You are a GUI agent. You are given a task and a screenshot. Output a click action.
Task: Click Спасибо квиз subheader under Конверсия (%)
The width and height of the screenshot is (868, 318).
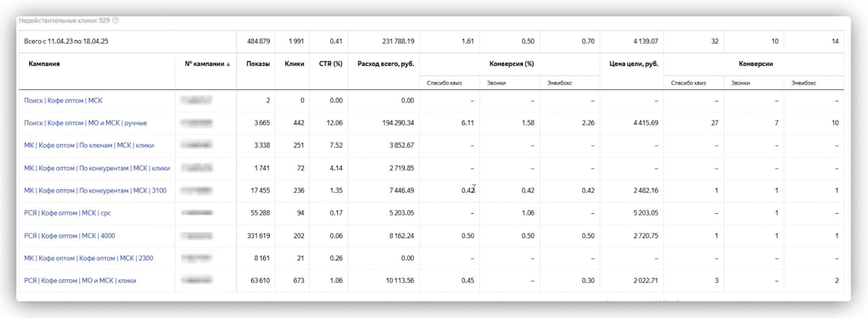pyautogui.click(x=444, y=83)
